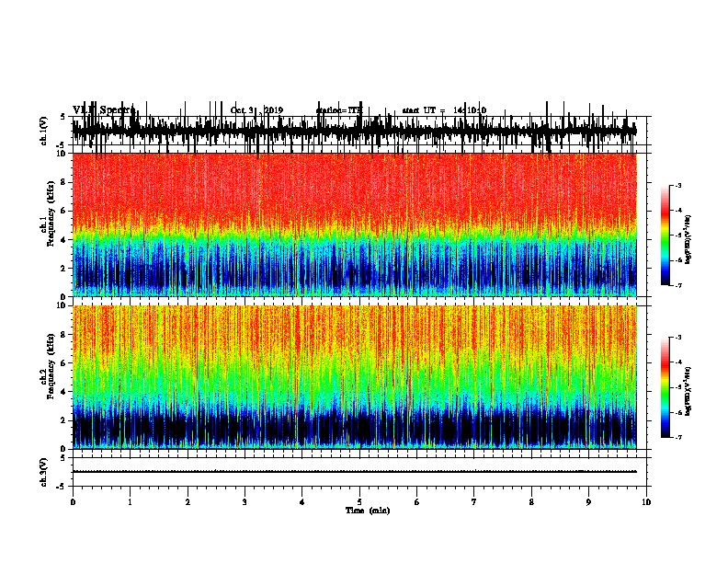The width and height of the screenshot is (728, 563).
Task: Click the -3 label on ch.2 color bar
Action: click(x=677, y=338)
